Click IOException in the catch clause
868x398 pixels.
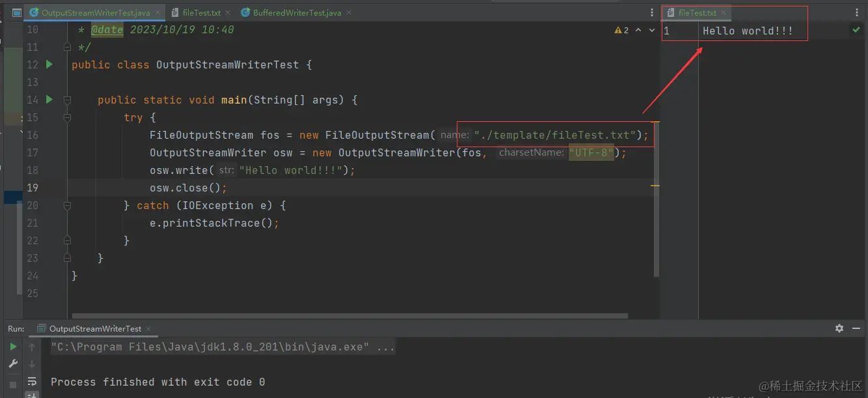[218, 205]
